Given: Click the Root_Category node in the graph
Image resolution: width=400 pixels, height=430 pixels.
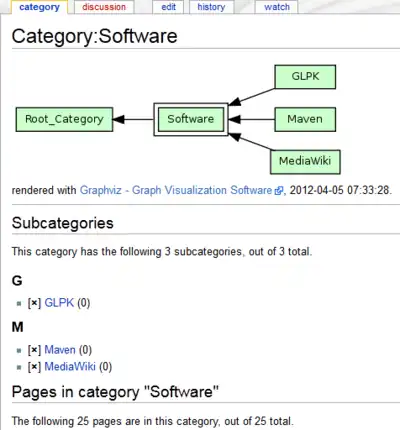Looking at the screenshot, I should 64,119.
